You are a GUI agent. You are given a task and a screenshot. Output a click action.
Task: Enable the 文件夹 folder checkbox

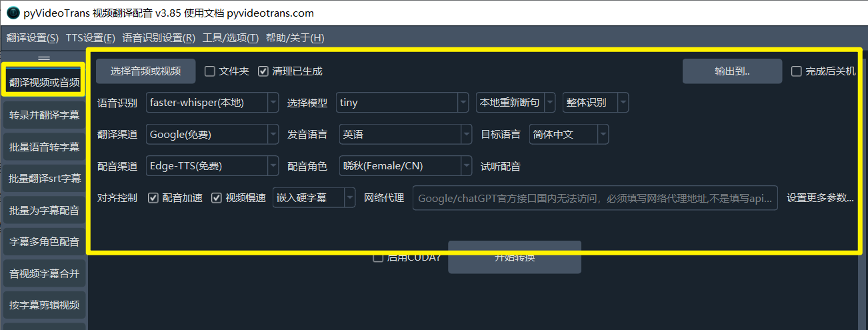tap(210, 71)
